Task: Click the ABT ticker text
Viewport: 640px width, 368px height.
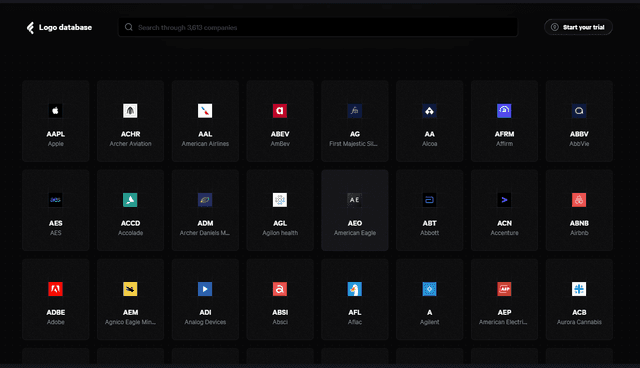Action: click(429, 223)
